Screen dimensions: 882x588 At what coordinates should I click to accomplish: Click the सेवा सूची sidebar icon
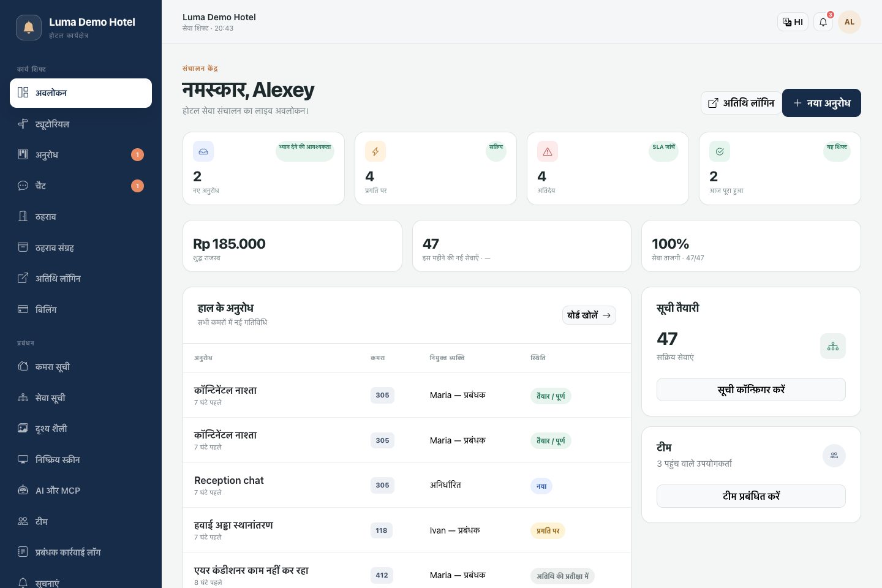click(23, 398)
